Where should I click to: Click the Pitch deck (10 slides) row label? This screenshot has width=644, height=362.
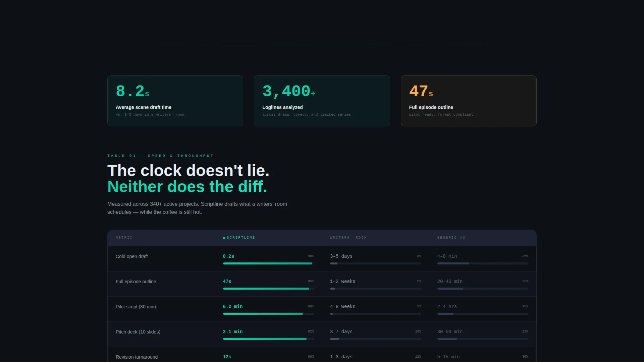click(138, 332)
